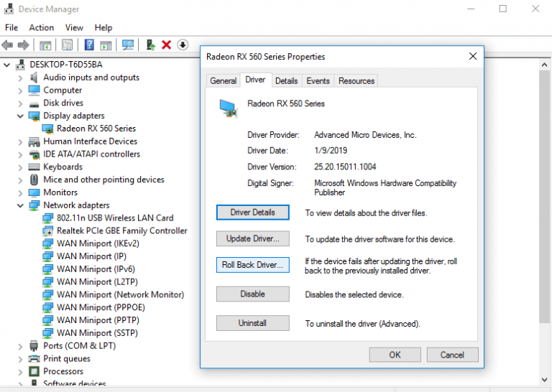This screenshot has height=392, width=552.
Task: Select 802.11n USB Wireless LAN Card
Action: [115, 218]
